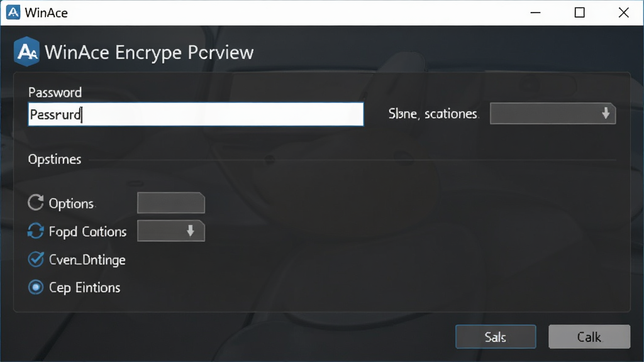Click the Opstimes section heading

coord(55,159)
